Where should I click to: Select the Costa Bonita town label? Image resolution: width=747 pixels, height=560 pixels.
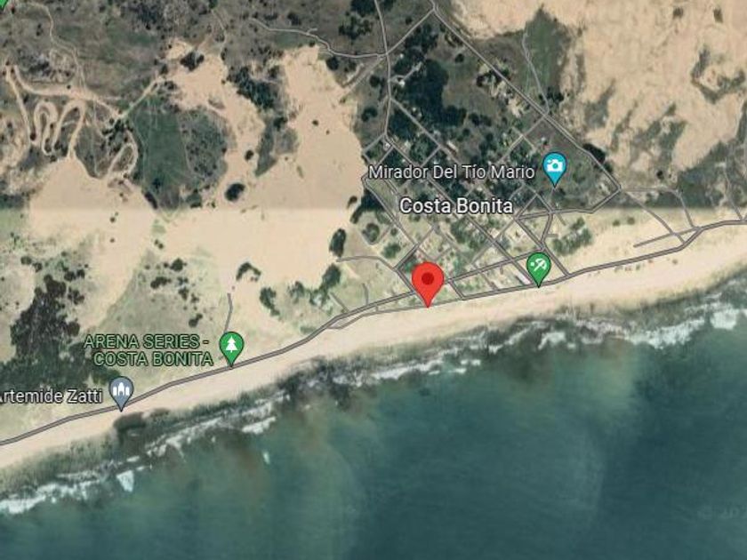click(456, 206)
